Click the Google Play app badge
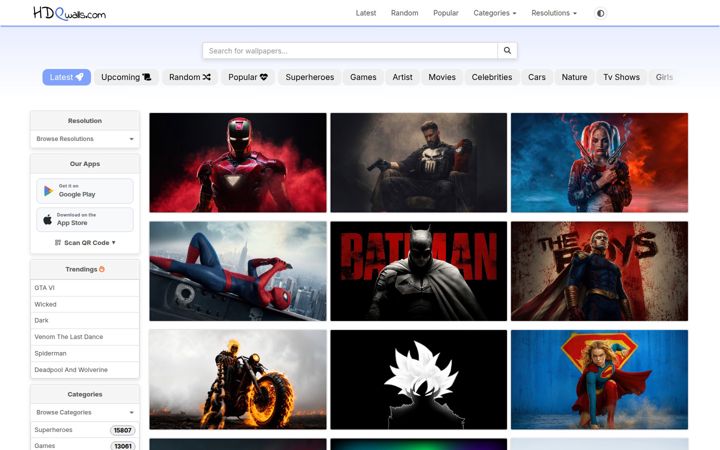Screen dimensions: 720x450 pos(85,191)
